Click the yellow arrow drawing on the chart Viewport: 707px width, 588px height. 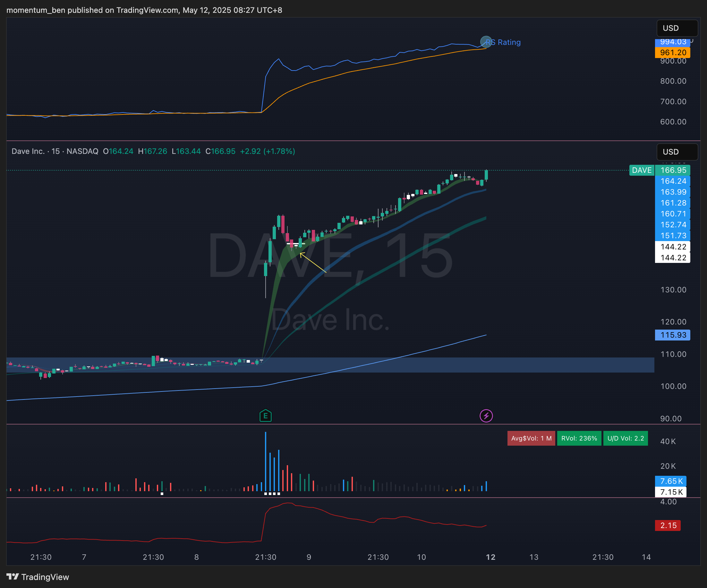[313, 263]
